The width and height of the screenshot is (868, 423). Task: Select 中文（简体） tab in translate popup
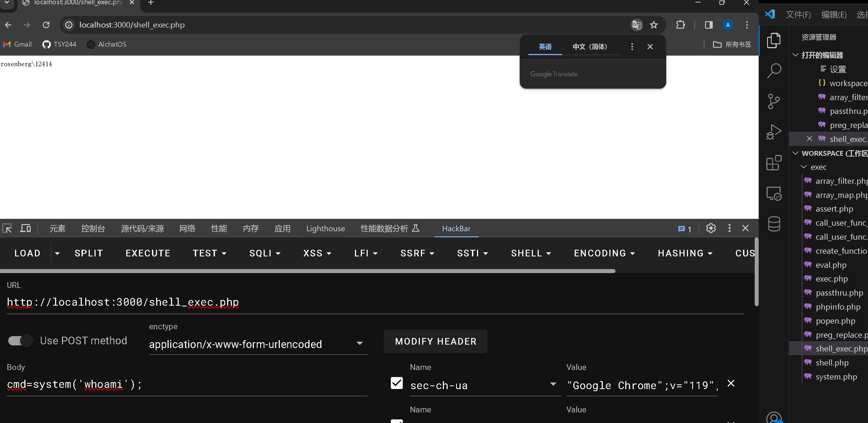[x=590, y=47]
